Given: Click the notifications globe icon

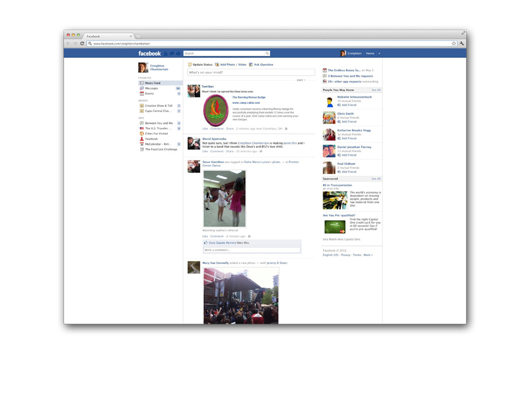Looking at the screenshot, I should point(178,54).
